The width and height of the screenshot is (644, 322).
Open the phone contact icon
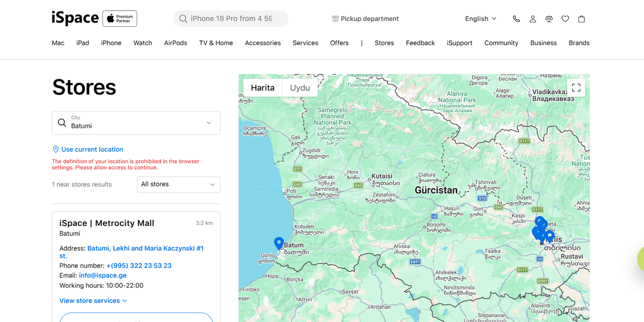[516, 19]
